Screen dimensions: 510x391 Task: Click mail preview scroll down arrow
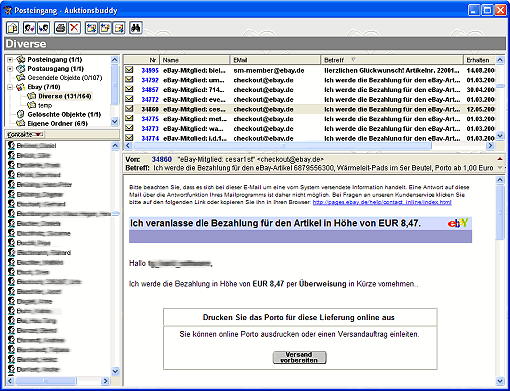point(500,381)
